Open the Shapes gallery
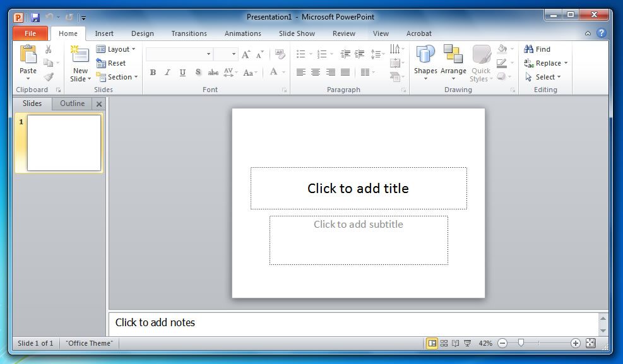The width and height of the screenshot is (623, 364). pyautogui.click(x=425, y=57)
